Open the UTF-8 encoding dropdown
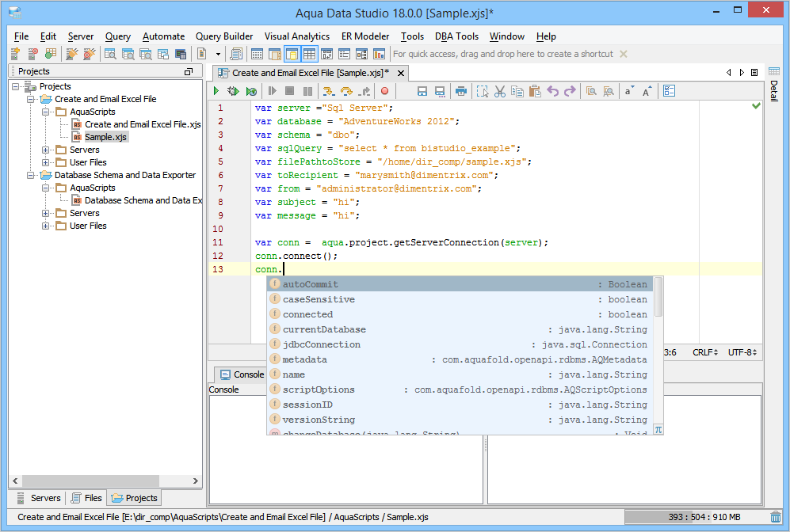Screen dimensions: 790x532 tap(742, 352)
